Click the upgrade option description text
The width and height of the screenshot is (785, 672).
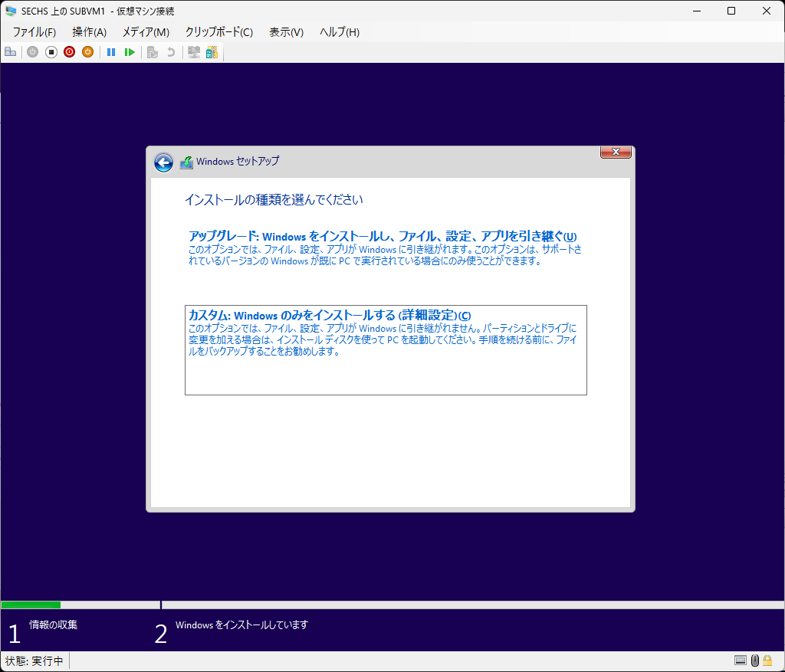click(x=385, y=255)
